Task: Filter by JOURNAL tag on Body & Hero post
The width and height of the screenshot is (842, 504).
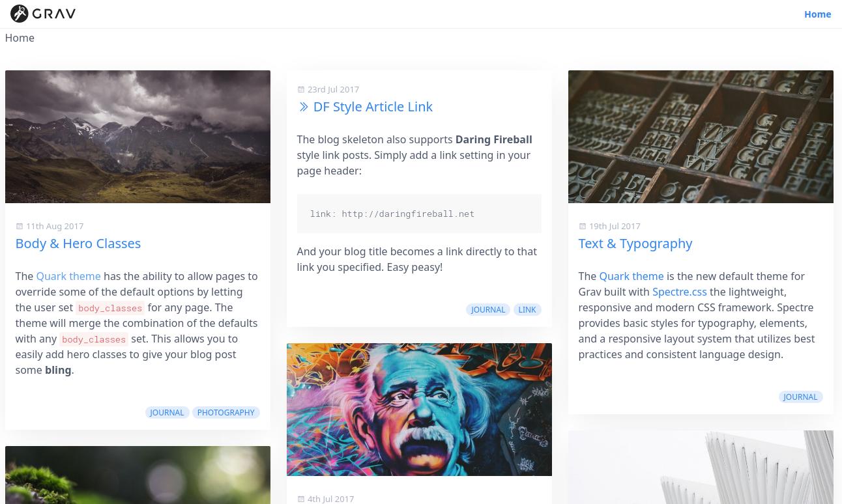Action: coord(167,412)
